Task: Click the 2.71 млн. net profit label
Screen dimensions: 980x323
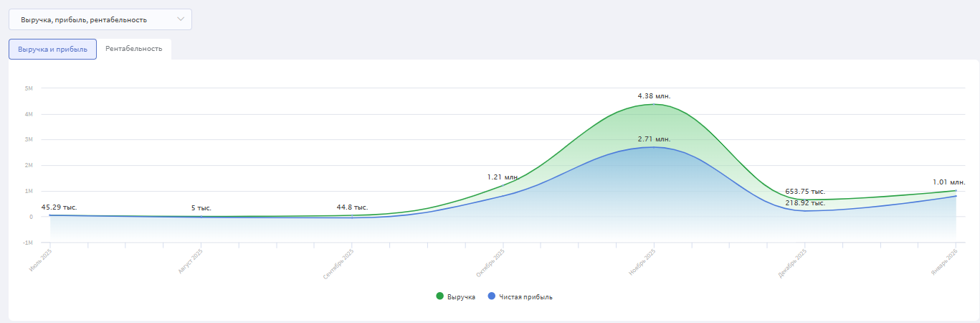Action: pos(654,139)
